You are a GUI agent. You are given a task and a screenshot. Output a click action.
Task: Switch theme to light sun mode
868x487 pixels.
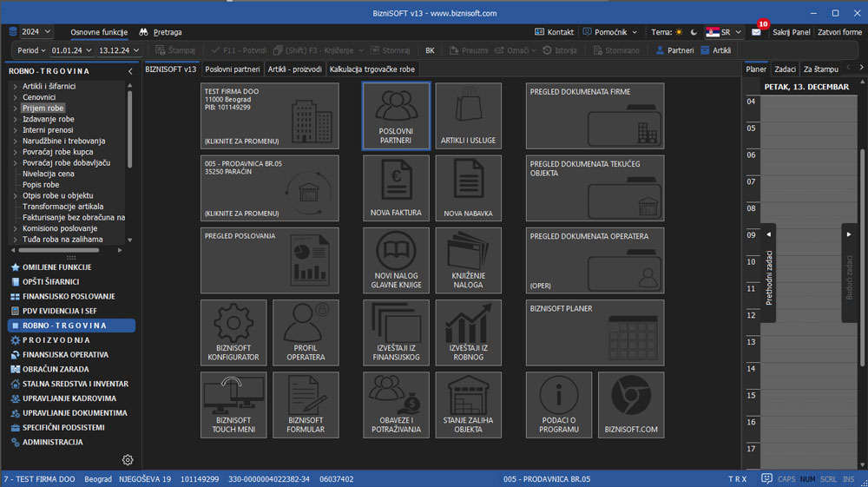(679, 32)
